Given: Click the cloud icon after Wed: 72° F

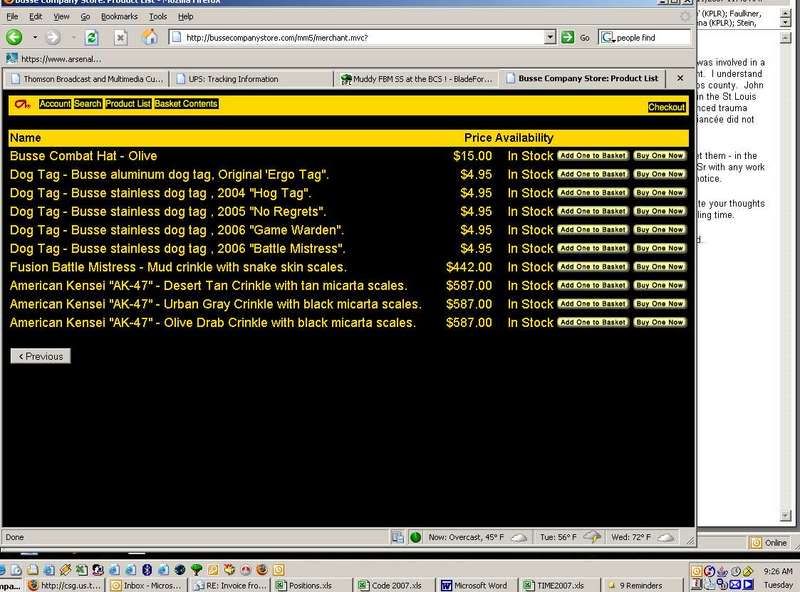Looking at the screenshot, I should (x=666, y=537).
